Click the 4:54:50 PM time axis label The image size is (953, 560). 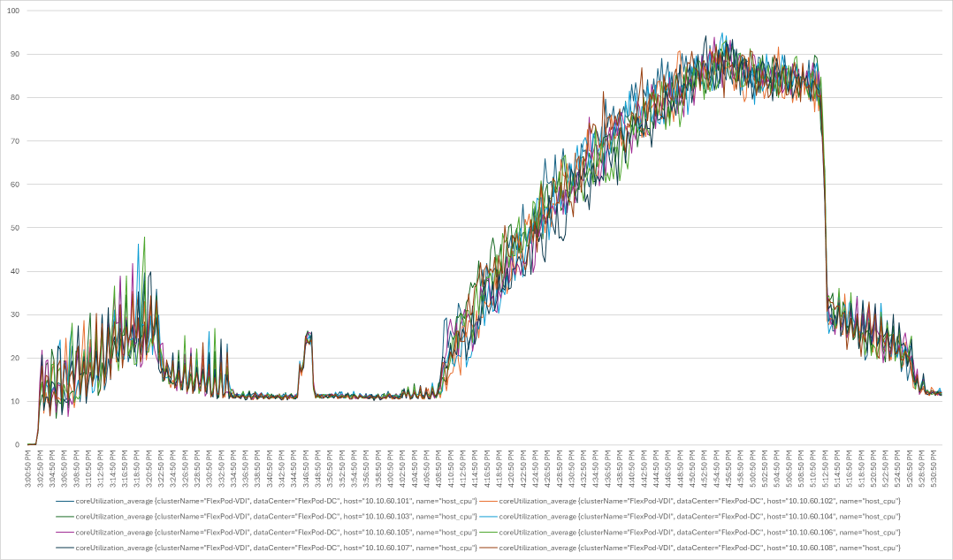coord(717,468)
